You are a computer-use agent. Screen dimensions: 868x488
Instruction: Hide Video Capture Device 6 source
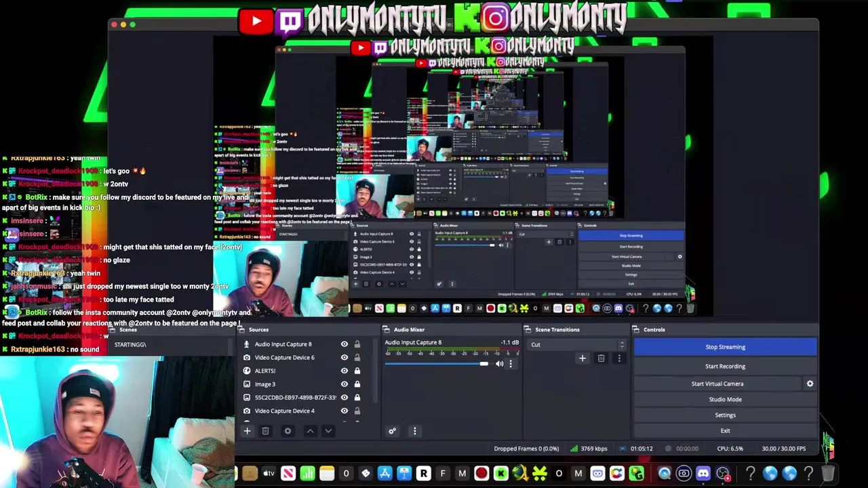[344, 357]
